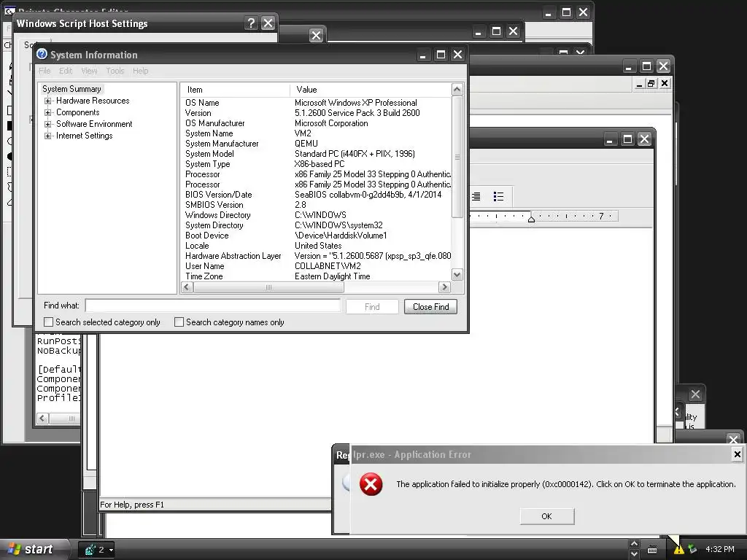This screenshot has width=747, height=560.
Task: Click the 'Boot Device' row
Action: coord(317,236)
